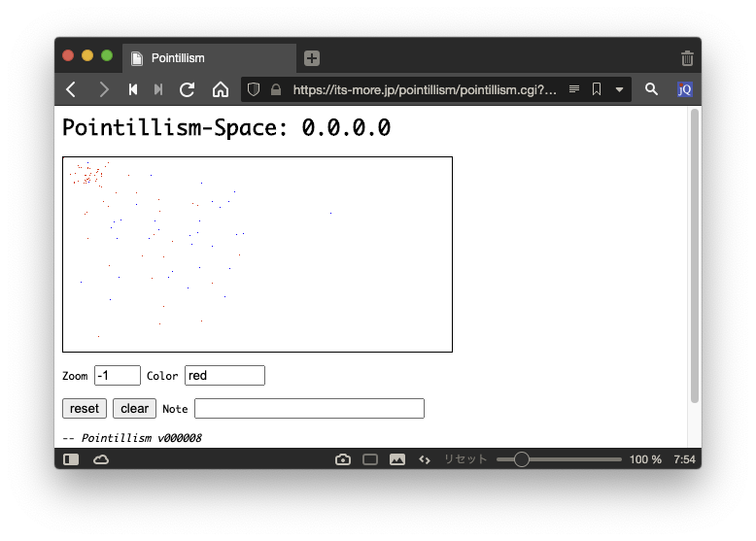This screenshot has height=541, width=756.
Task: Toggle the side panel in status bar
Action: click(x=71, y=459)
